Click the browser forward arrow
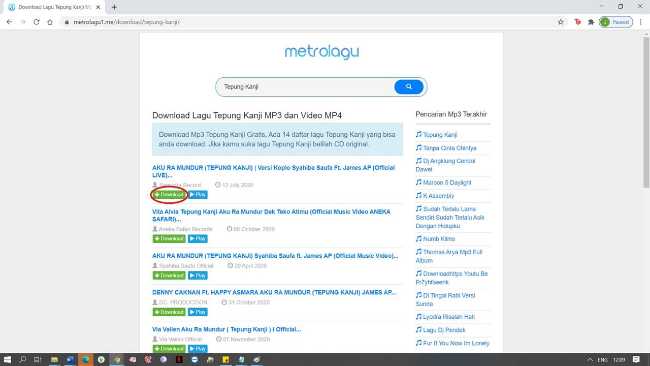650x366 pixels. pos(23,22)
